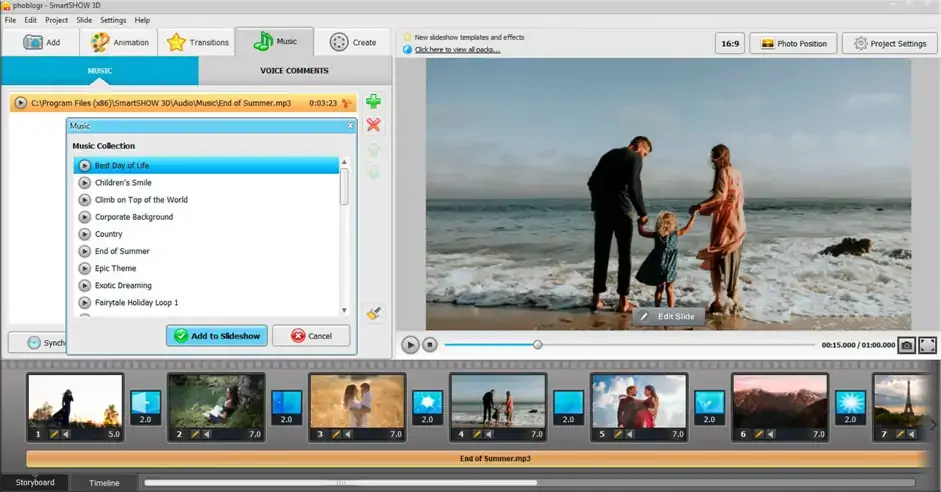
Task: Move track down with down arrow icon
Action: 373,173
